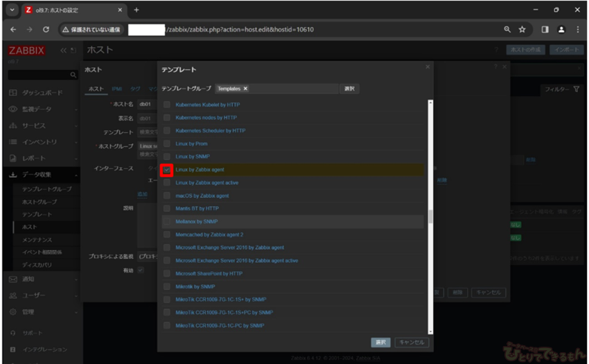The image size is (589, 364).
Task: Click the Mellanox by SNMP template link
Action: [196, 221]
